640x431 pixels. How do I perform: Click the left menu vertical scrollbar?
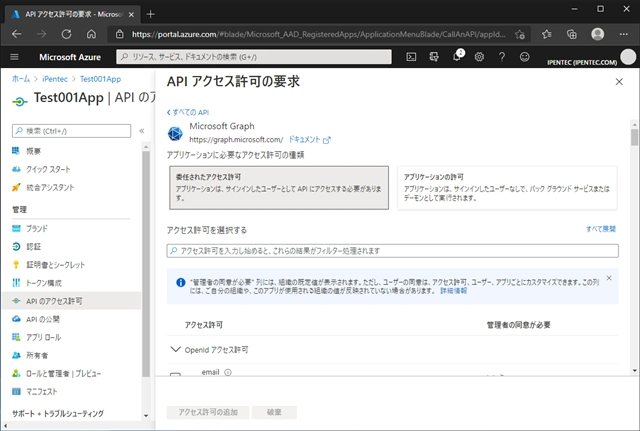(x=146, y=264)
